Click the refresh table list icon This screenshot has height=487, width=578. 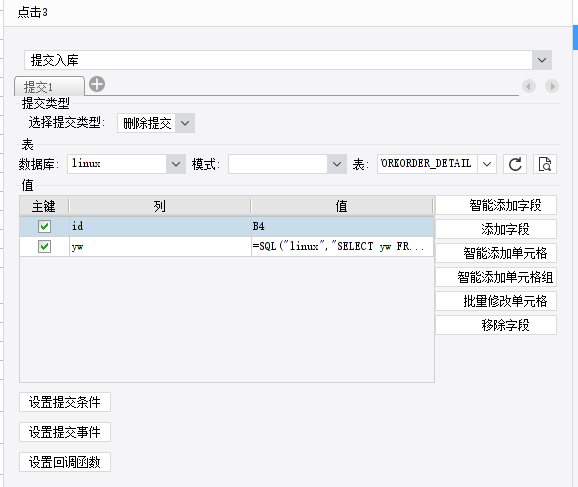click(515, 164)
